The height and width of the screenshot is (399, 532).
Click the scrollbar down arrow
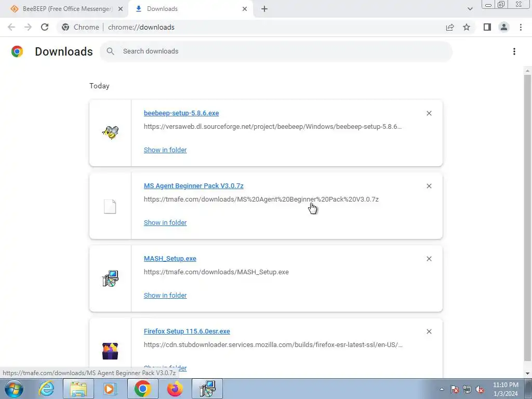527,373
